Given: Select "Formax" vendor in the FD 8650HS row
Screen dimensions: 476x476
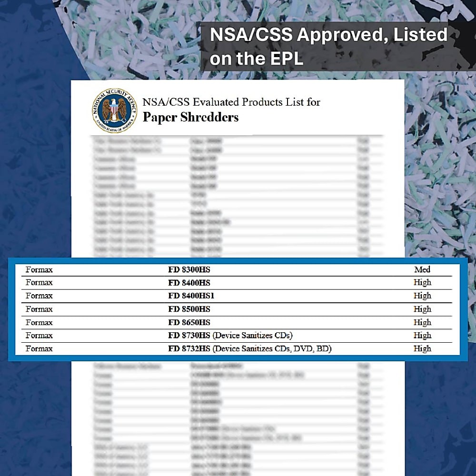Looking at the screenshot, I should click(x=39, y=322).
